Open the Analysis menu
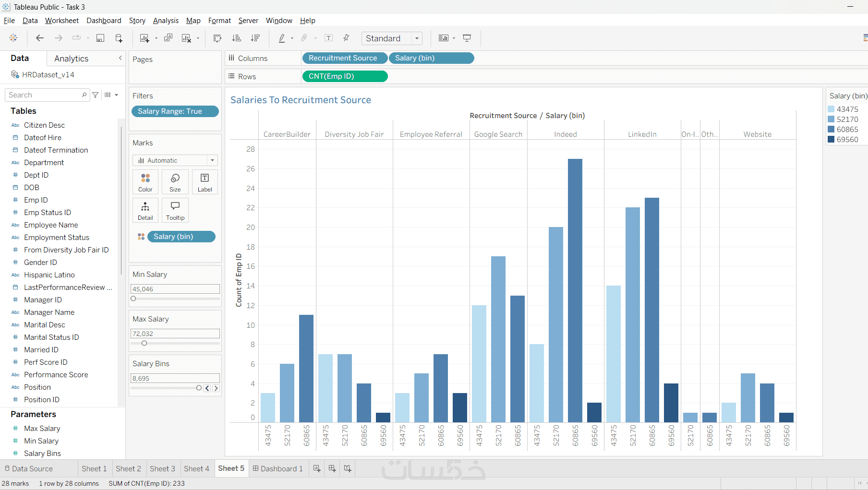The width and height of the screenshot is (868, 490). pos(166,21)
